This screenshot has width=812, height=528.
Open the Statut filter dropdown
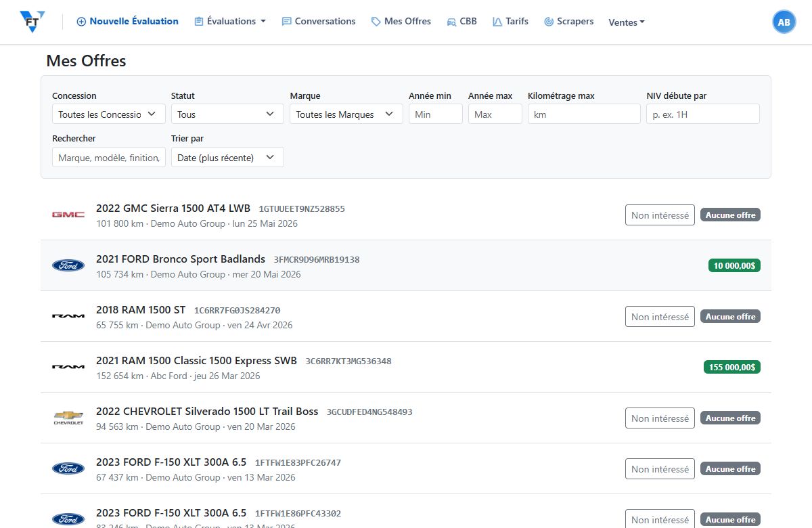(227, 114)
